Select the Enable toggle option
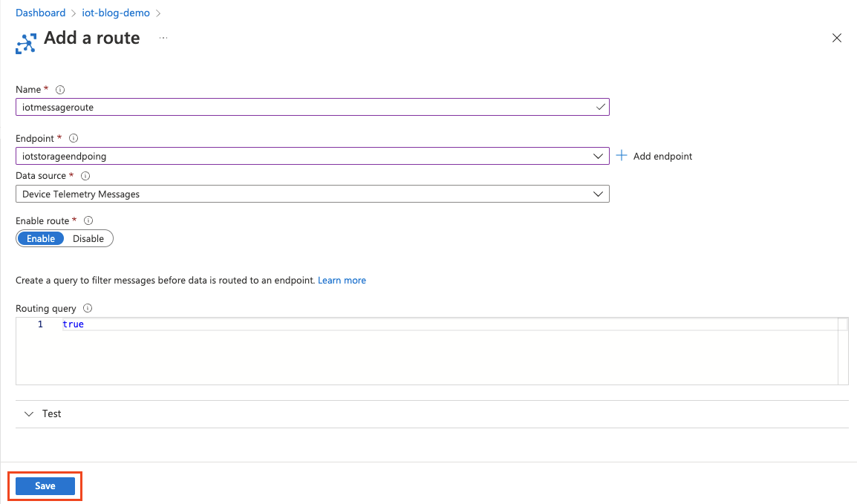This screenshot has width=857, height=504. (41, 238)
